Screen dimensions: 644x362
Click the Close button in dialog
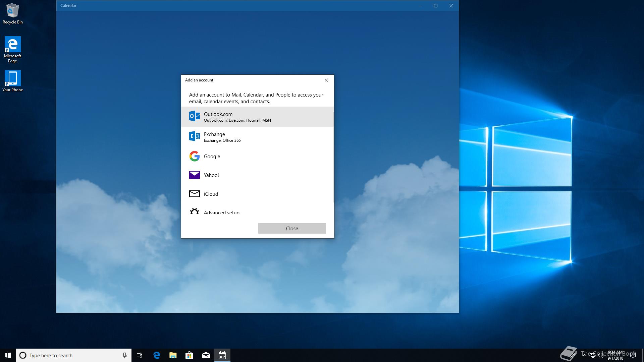(x=292, y=228)
